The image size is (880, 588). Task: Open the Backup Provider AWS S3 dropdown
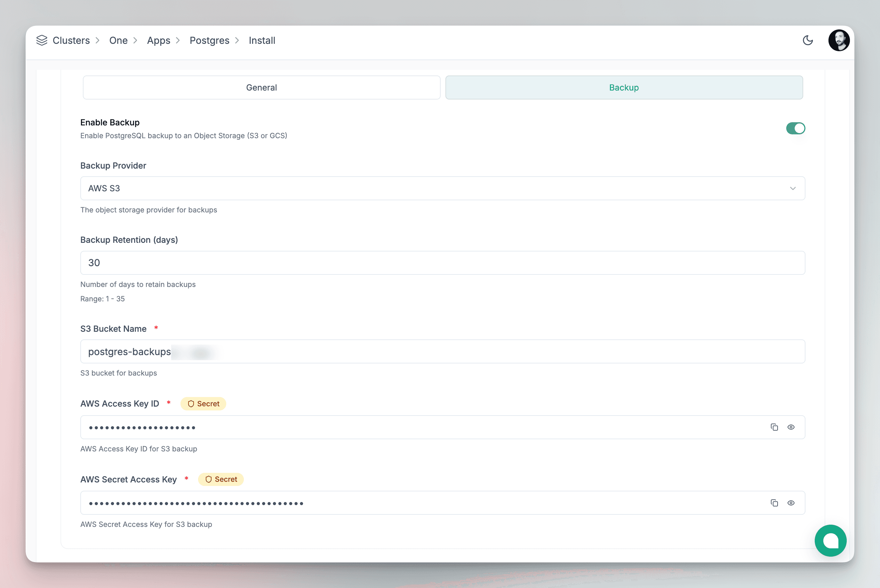(x=443, y=188)
